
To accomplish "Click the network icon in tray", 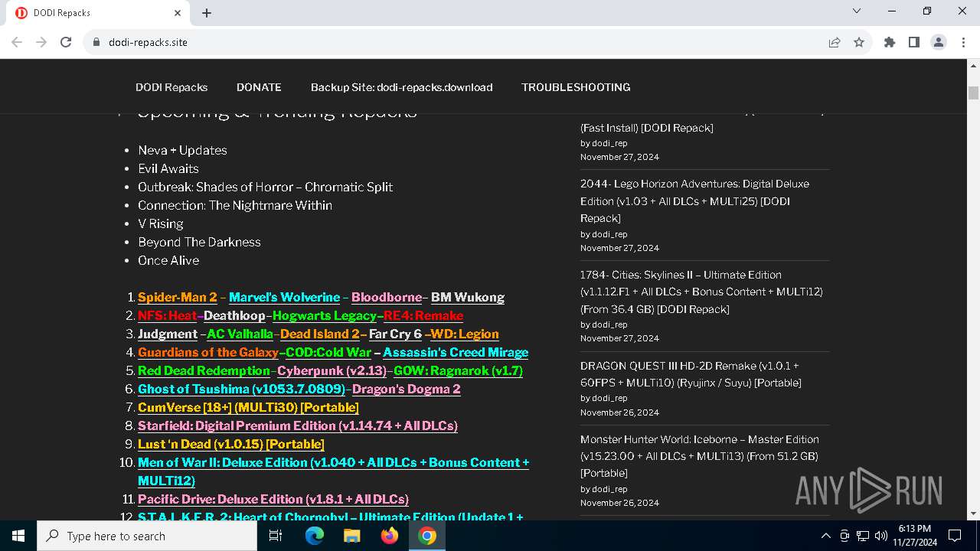I will (863, 536).
